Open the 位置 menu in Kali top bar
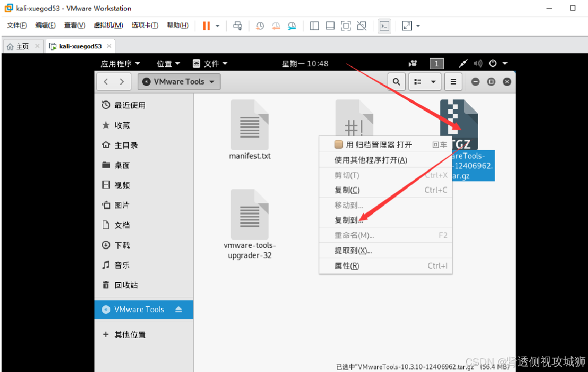This screenshot has width=588, height=372. tap(168, 64)
